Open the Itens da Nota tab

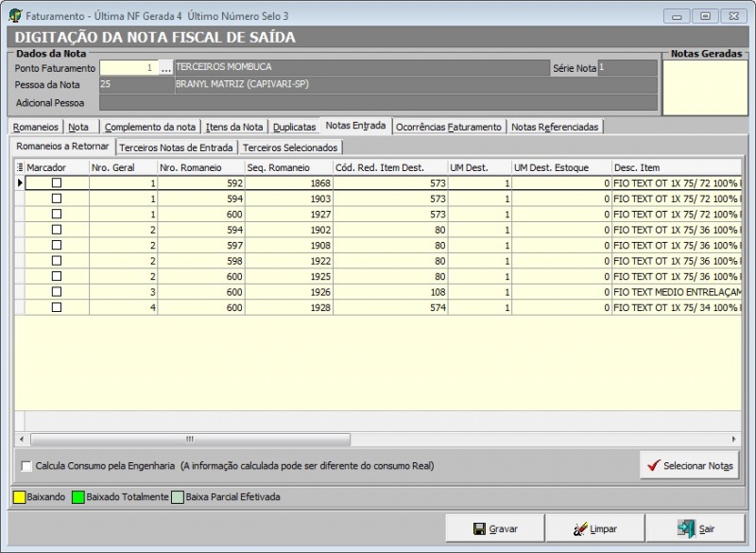(234, 127)
